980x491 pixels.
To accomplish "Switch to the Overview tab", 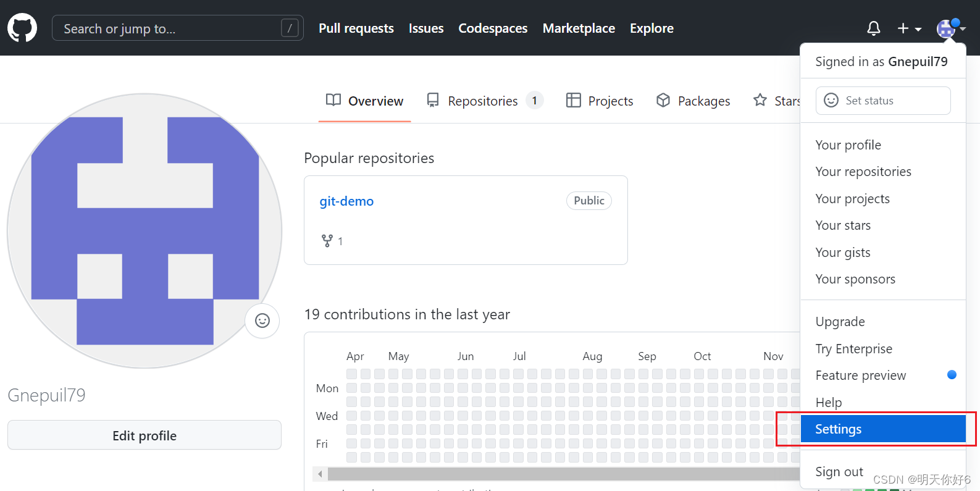I will pos(364,101).
